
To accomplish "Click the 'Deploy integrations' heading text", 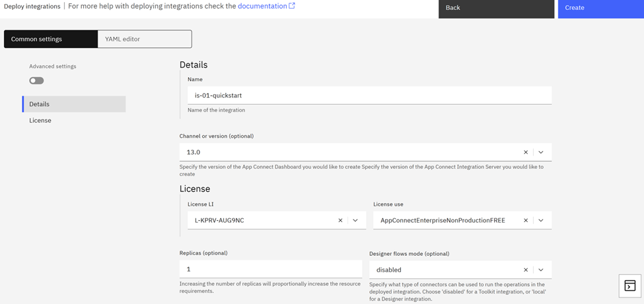I will coord(32,6).
